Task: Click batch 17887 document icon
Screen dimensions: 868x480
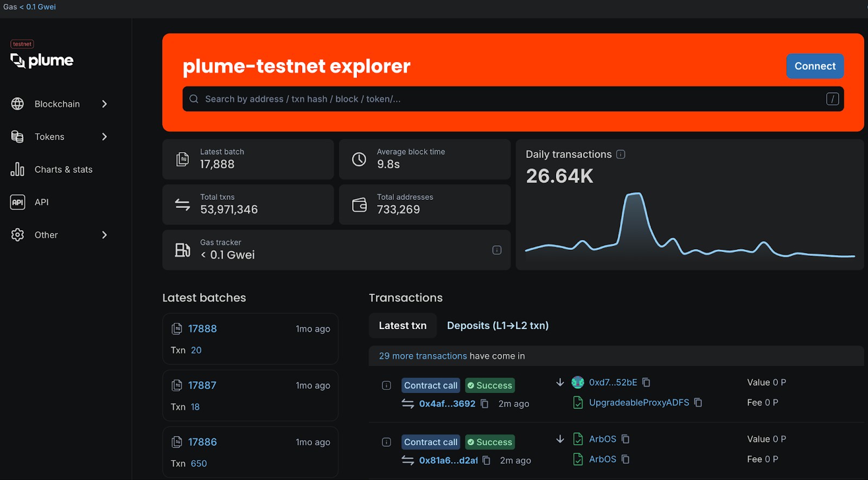Action: point(177,385)
